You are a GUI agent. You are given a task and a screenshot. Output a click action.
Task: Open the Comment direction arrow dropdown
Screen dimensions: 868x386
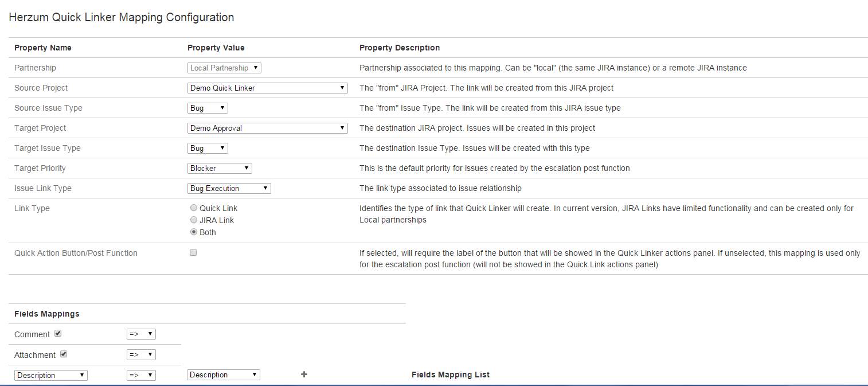tap(141, 334)
